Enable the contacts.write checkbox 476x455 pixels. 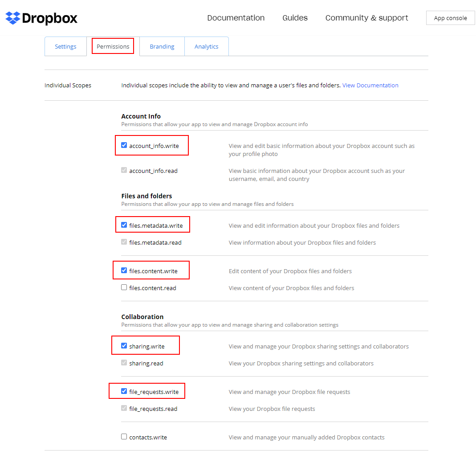tap(124, 437)
